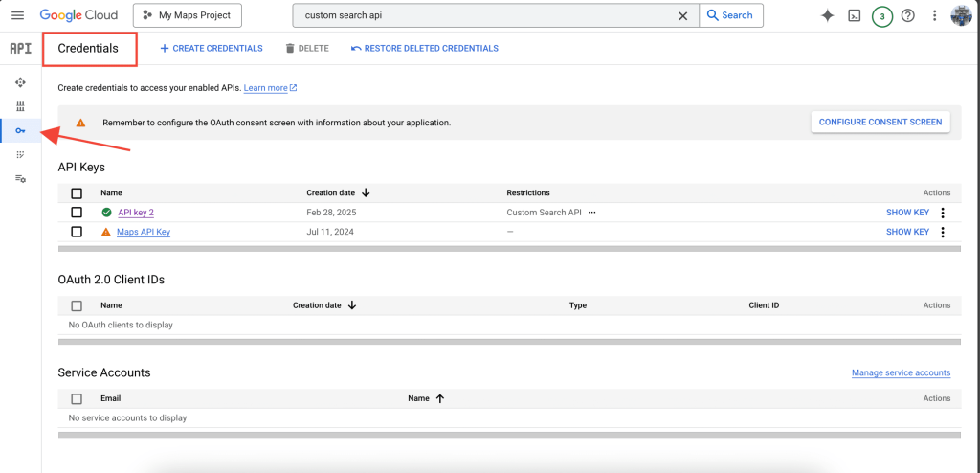
Task: Click the Gemini AI sparkle icon
Action: 828,15
